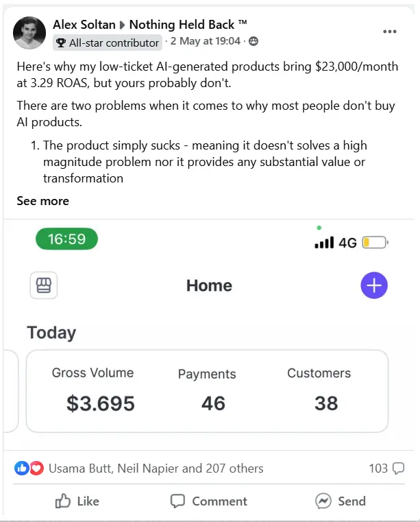Click the red heart reaction icon
Viewport: 420px width, 522px height.
37,468
